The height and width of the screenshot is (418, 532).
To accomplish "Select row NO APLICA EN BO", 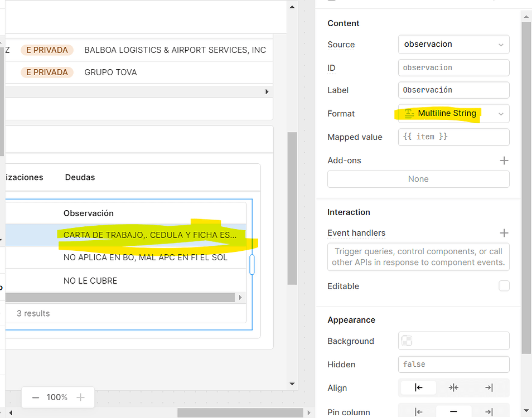I will click(x=126, y=257).
